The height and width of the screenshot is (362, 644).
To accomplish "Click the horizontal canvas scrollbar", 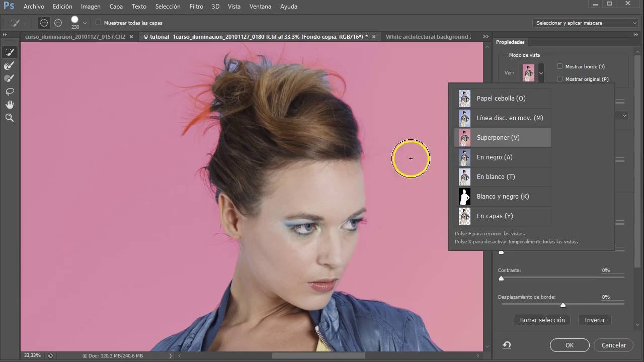I will click(318, 355).
